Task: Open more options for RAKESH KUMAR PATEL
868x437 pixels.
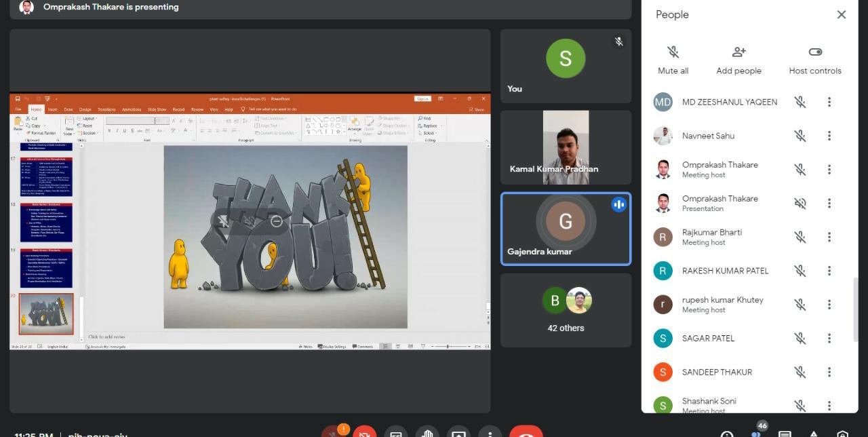Action: [829, 271]
